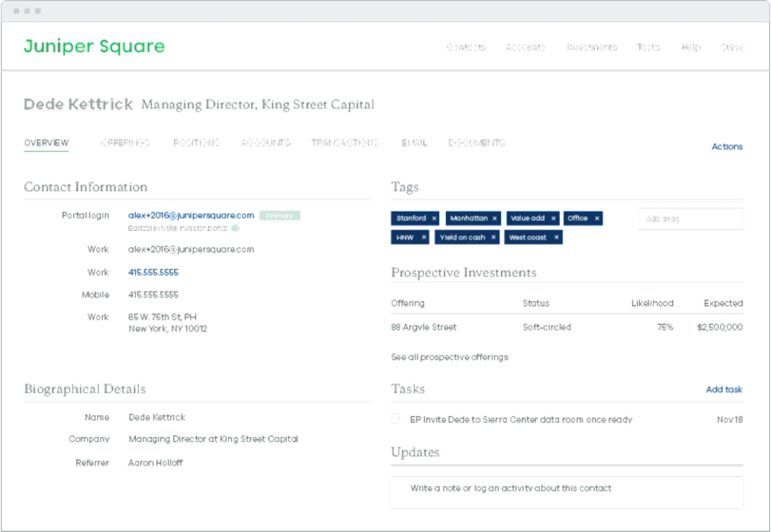Image resolution: width=771 pixels, height=532 pixels.
Task: Check the Sierra Center data room task
Action: [x=395, y=419]
